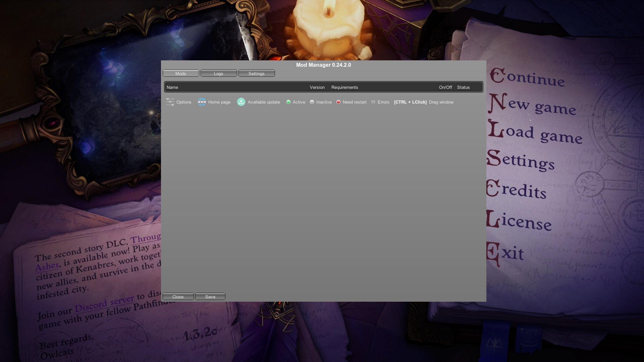Image resolution: width=644 pixels, height=362 pixels.
Task: Click the gray Inactive status indicator
Action: pos(312,102)
